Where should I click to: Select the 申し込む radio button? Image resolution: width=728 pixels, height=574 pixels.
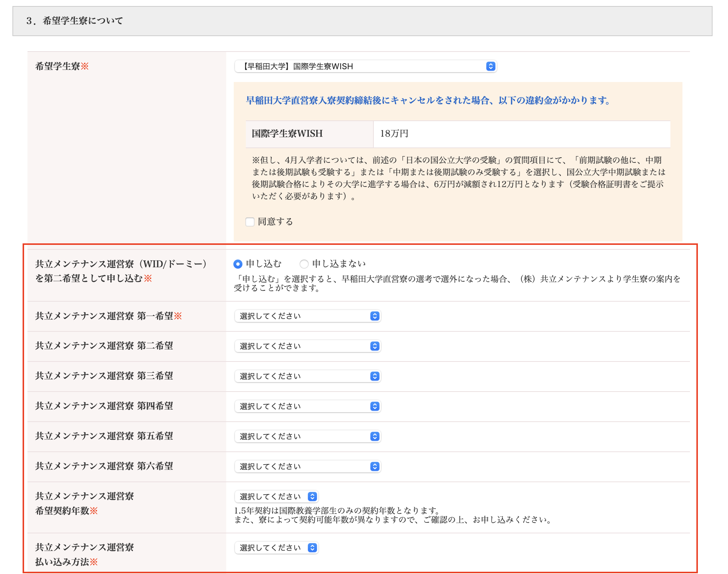click(x=238, y=264)
